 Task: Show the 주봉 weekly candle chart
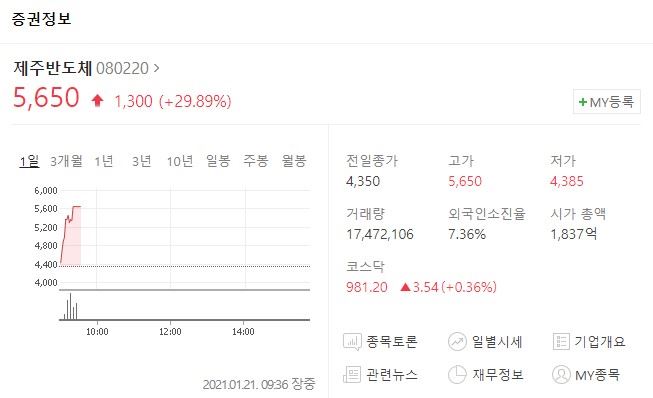coord(256,161)
